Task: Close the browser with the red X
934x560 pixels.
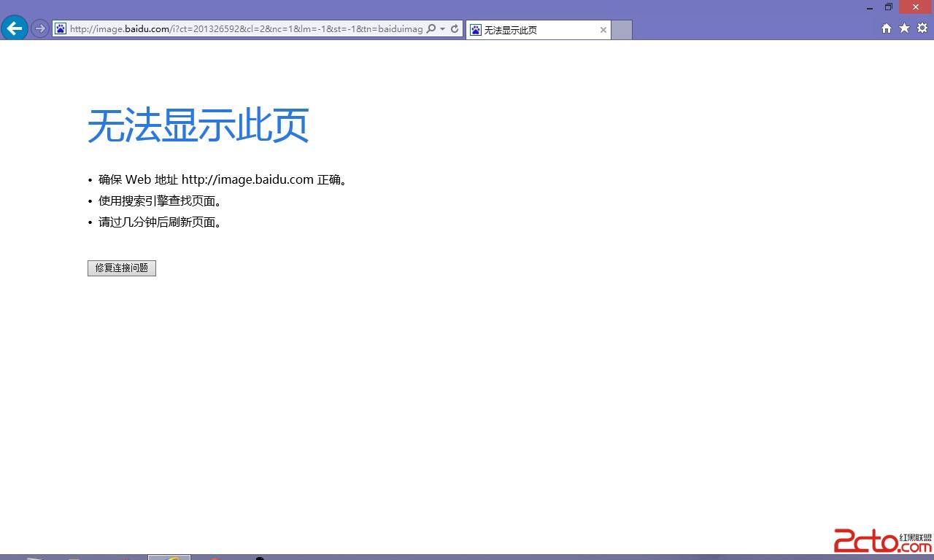Action: coord(916,7)
